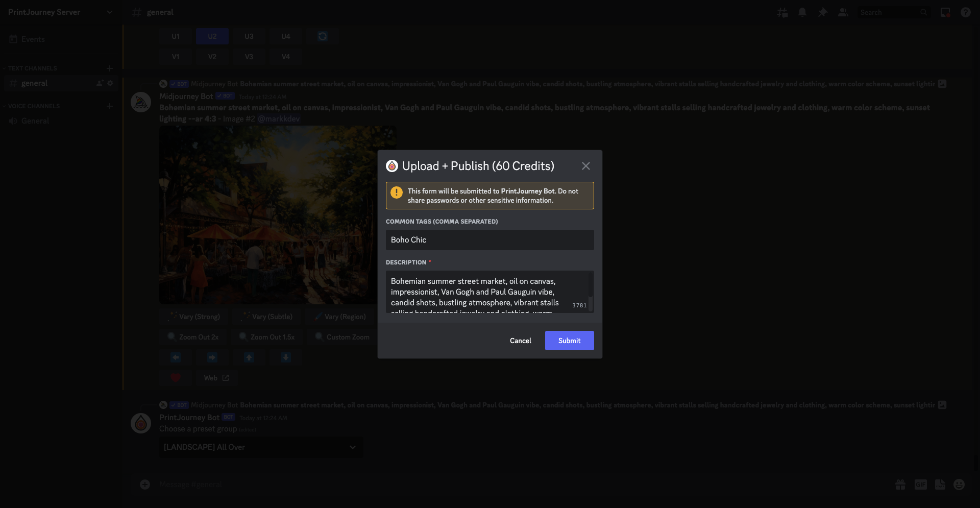Re-roll with the refresh icon
This screenshot has height=508, width=980.
(323, 36)
